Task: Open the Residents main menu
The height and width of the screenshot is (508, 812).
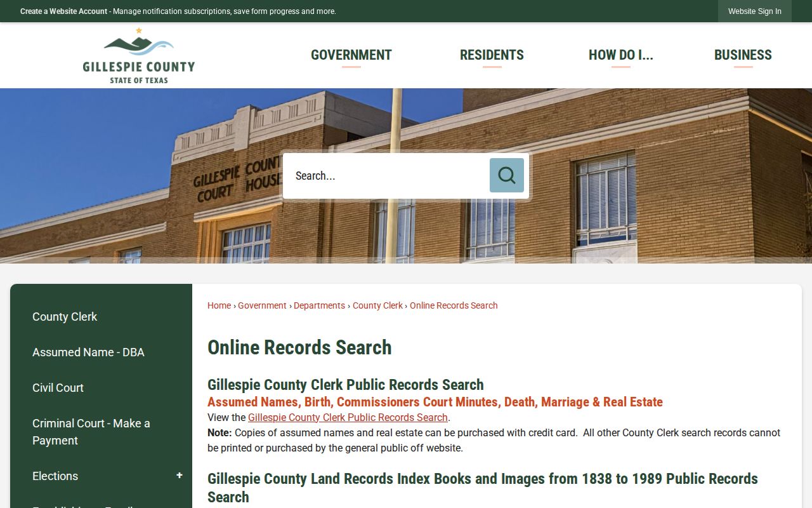Action: [x=492, y=55]
